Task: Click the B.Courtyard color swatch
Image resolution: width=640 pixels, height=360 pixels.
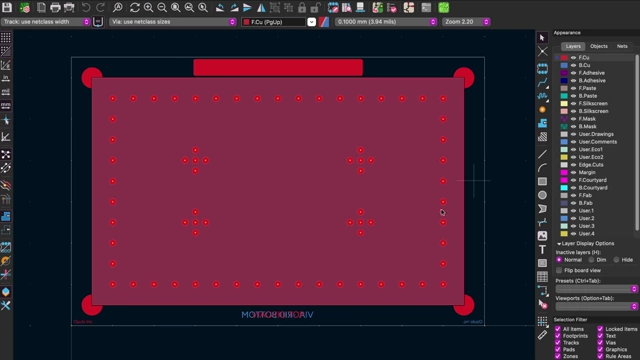Action: coord(564,188)
